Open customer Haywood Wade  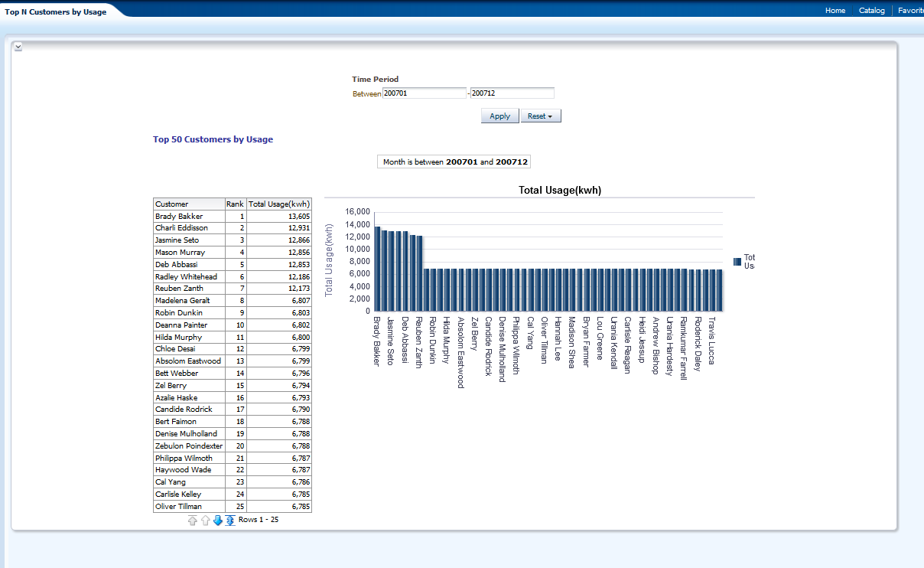tap(184, 470)
